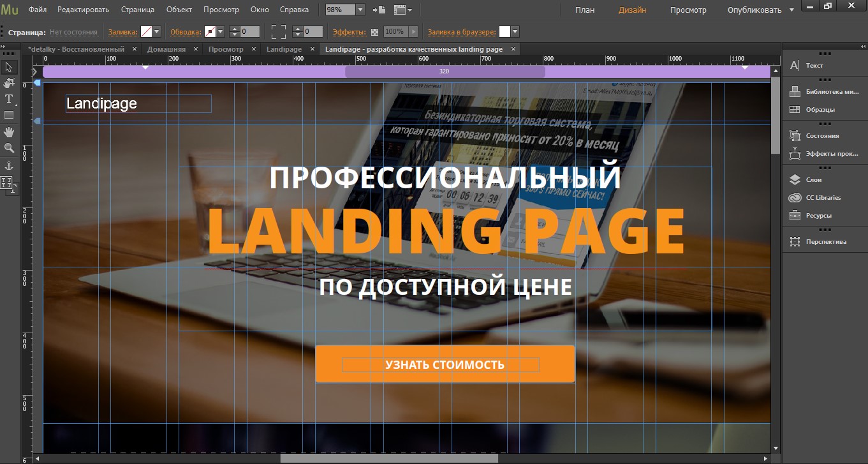Close the detalky document tab
The height and width of the screenshot is (464, 868).
pyautogui.click(x=134, y=49)
